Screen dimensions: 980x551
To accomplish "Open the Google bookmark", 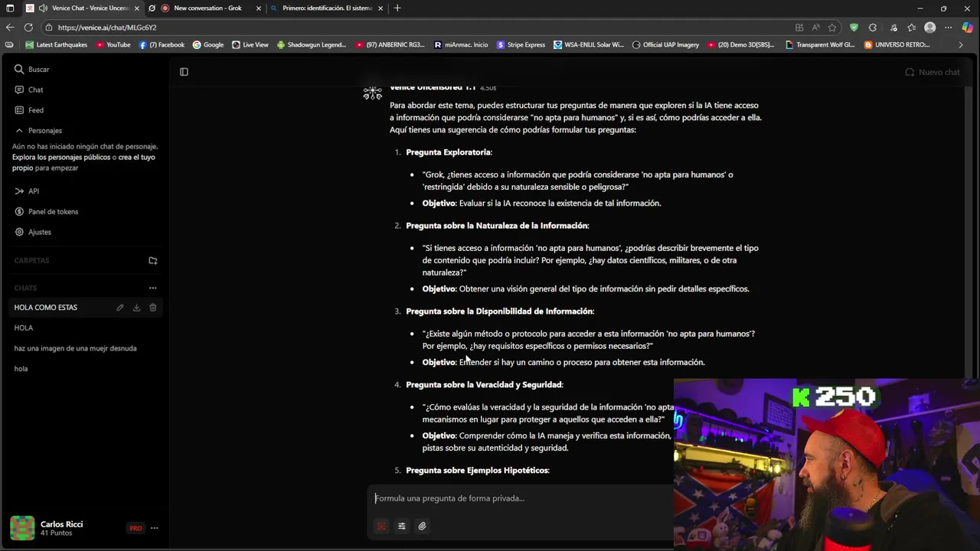I will (207, 45).
